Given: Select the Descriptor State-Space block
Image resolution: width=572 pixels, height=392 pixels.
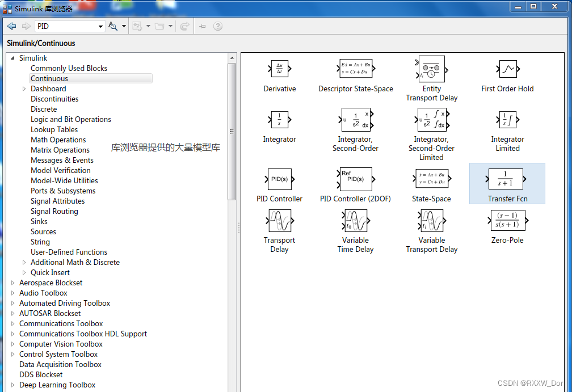Looking at the screenshot, I should point(356,69).
